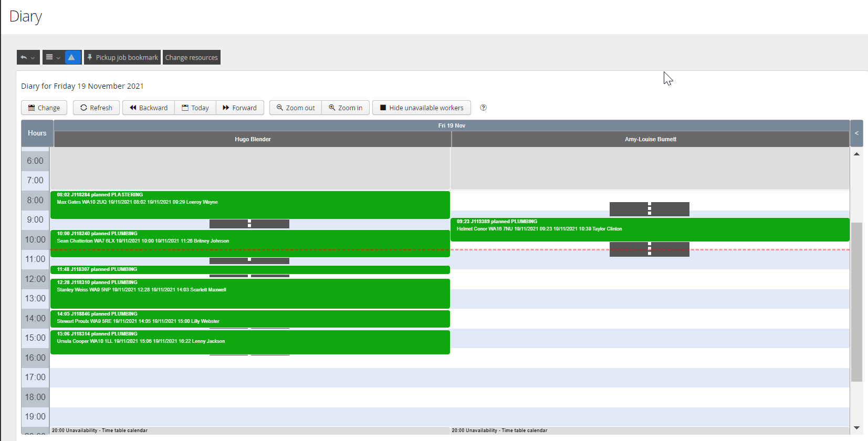Click the scrollbar up arrow
Viewport: 868px width, 441px height.
click(x=856, y=154)
